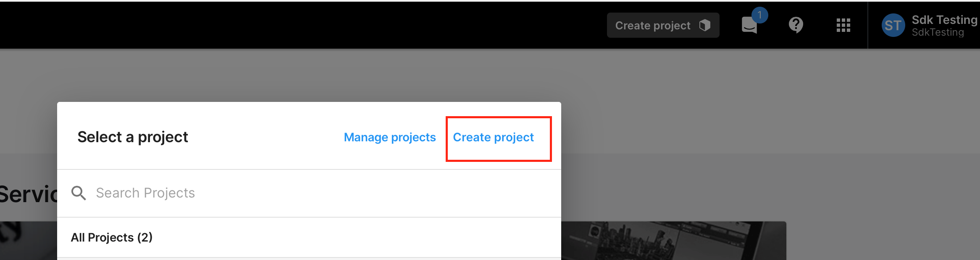The width and height of the screenshot is (980, 260).
Task: Select Create project link in the dialog
Action: (x=493, y=138)
